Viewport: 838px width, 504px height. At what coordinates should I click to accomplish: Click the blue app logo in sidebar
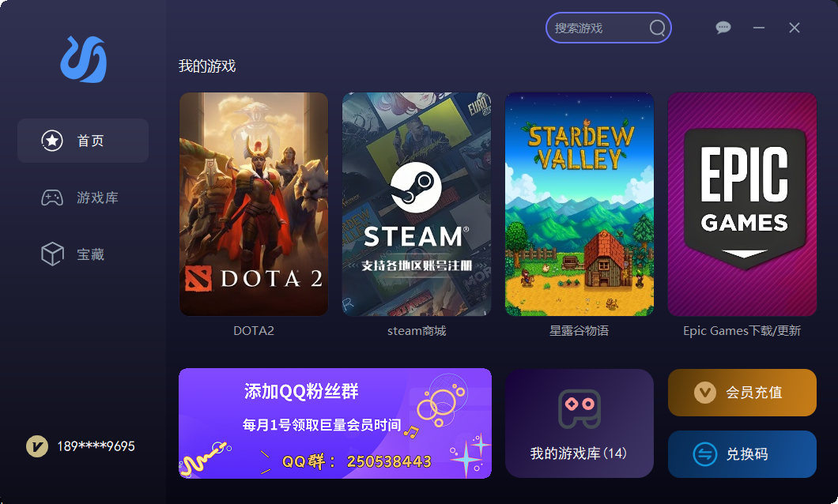pyautogui.click(x=83, y=59)
